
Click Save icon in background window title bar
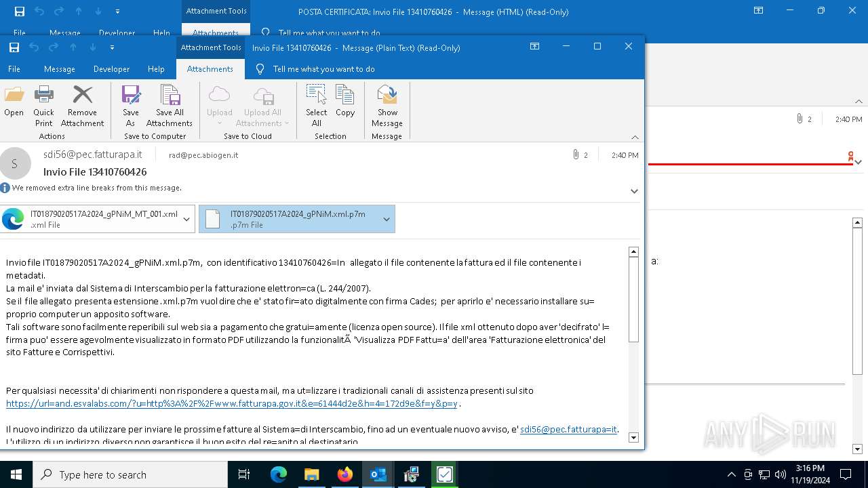(x=20, y=12)
